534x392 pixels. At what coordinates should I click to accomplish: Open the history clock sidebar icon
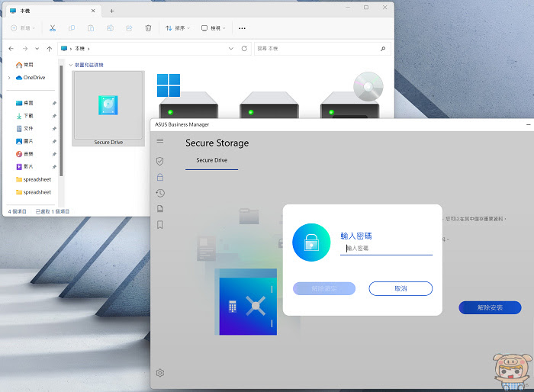tap(160, 193)
